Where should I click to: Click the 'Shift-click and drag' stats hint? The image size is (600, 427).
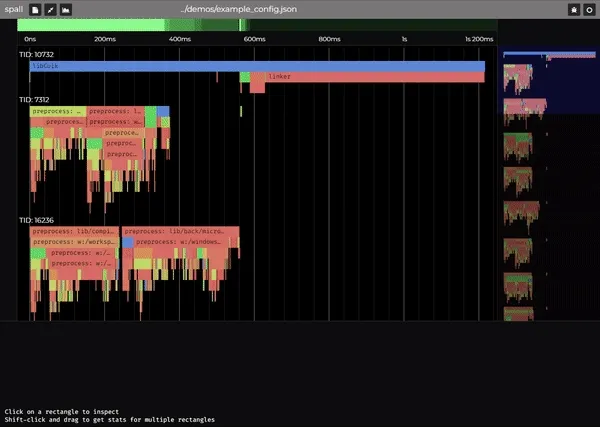[109, 420]
